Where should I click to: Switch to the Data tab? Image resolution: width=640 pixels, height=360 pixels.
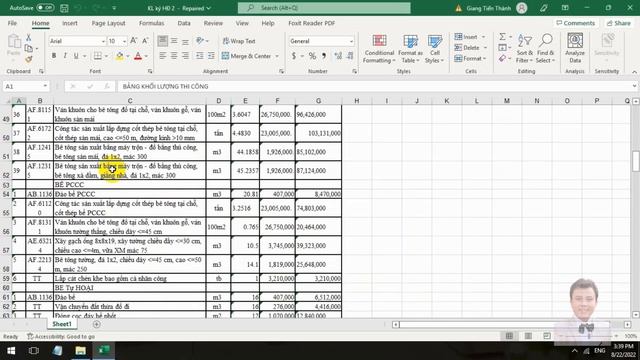tap(184, 23)
